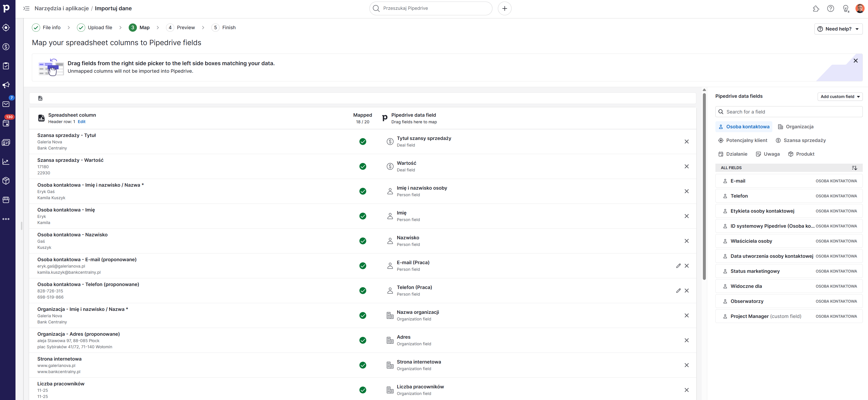
Task: Open the help question mark icon
Action: (831, 9)
